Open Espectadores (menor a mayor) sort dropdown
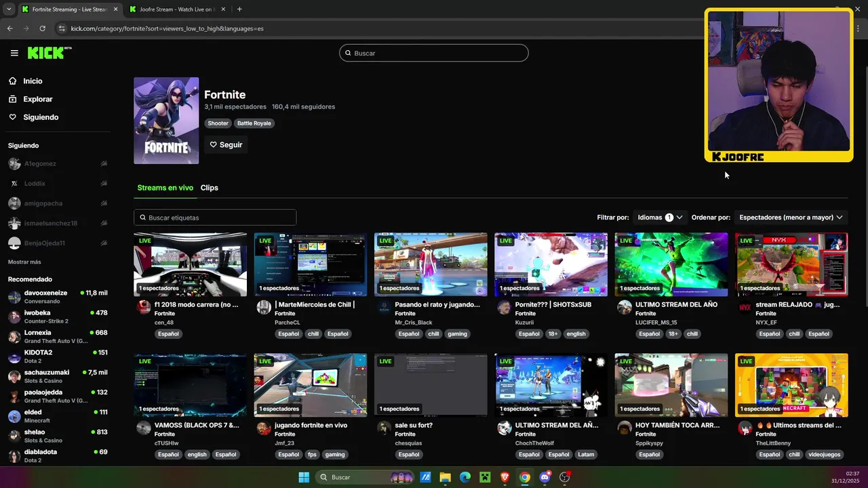The width and height of the screenshot is (868, 488). pyautogui.click(x=791, y=218)
